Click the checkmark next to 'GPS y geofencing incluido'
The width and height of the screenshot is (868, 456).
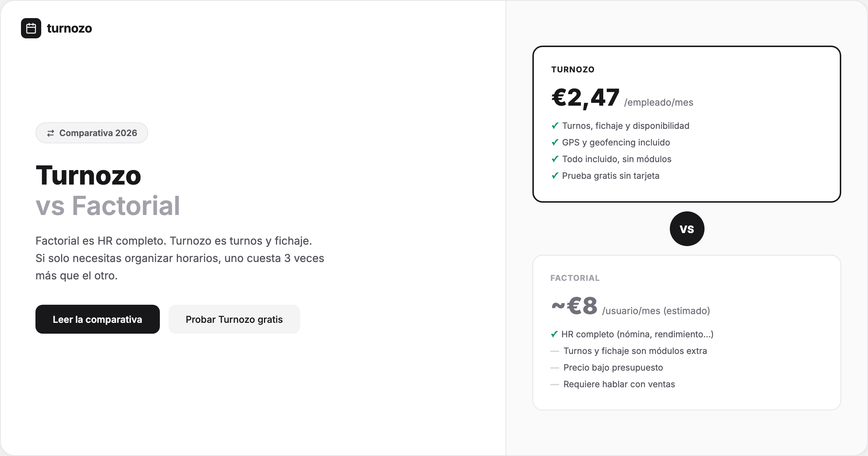click(x=554, y=142)
